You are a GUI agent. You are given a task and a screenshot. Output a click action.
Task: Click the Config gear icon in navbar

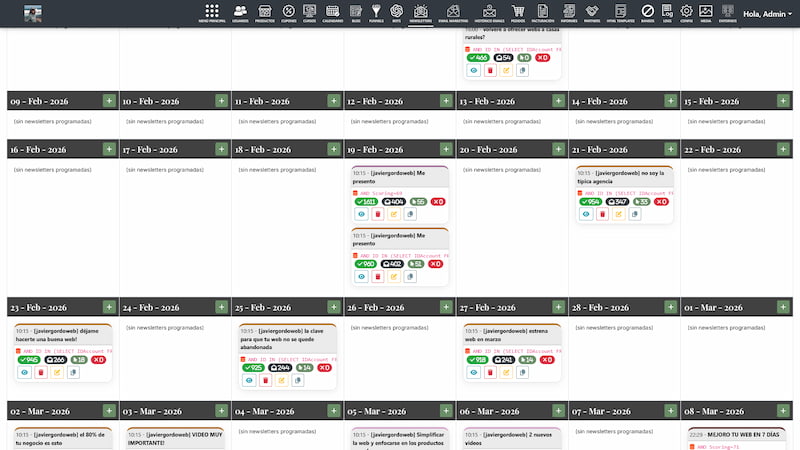686,12
